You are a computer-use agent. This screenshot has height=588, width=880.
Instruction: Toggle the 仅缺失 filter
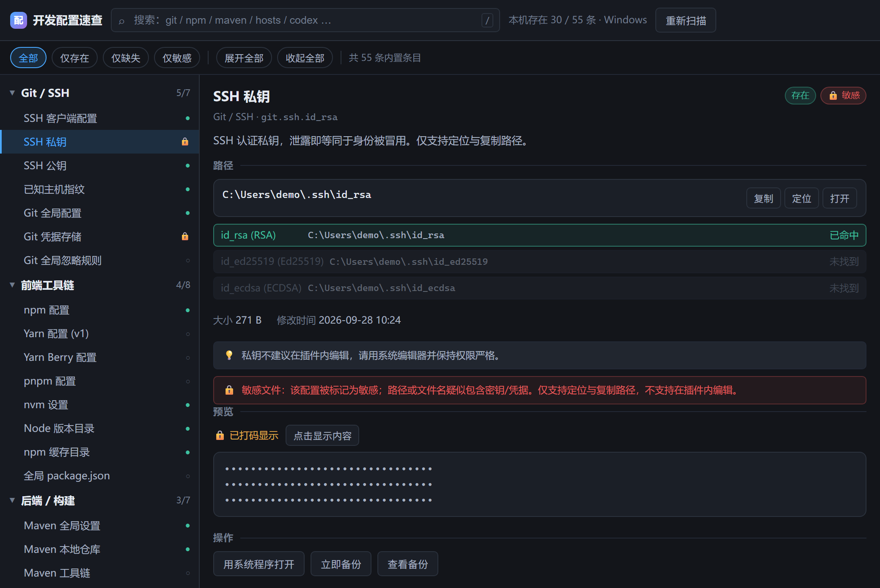(x=126, y=58)
